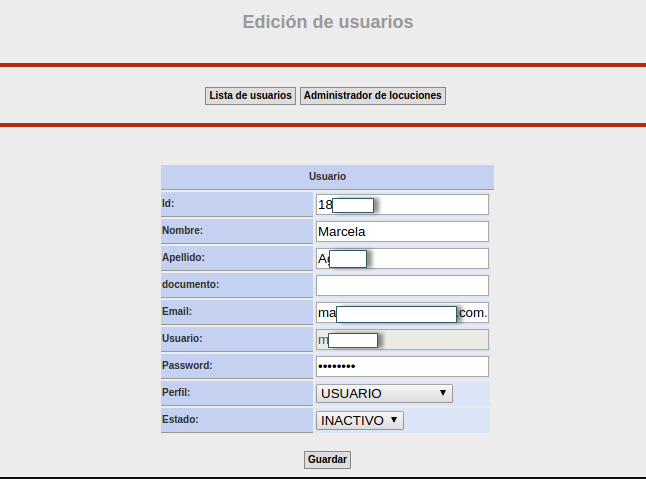Viewport: 646px width, 479px height.
Task: Click the Nombre: label
Action: click(182, 230)
